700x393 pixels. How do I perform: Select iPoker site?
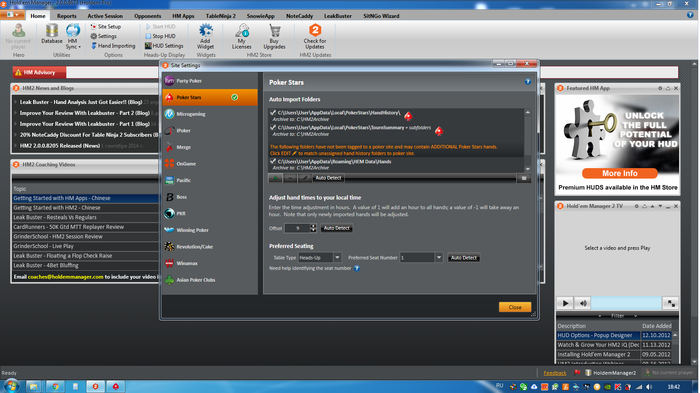click(210, 130)
